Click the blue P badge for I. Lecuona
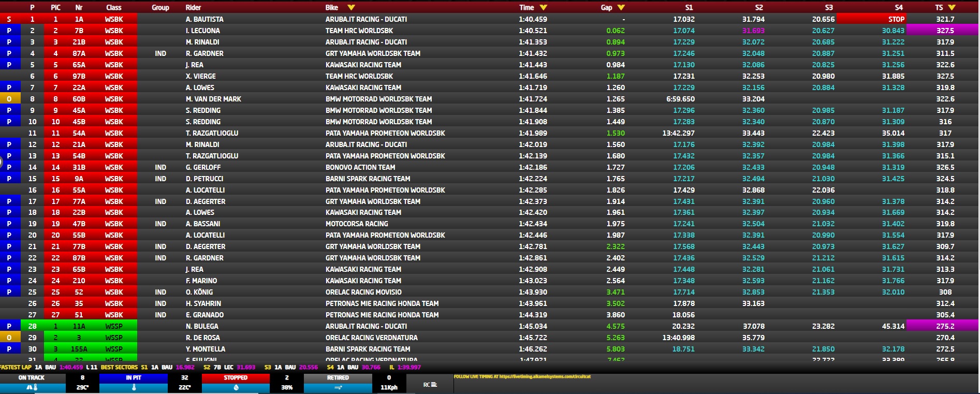This screenshot has height=394, width=980. point(10,31)
